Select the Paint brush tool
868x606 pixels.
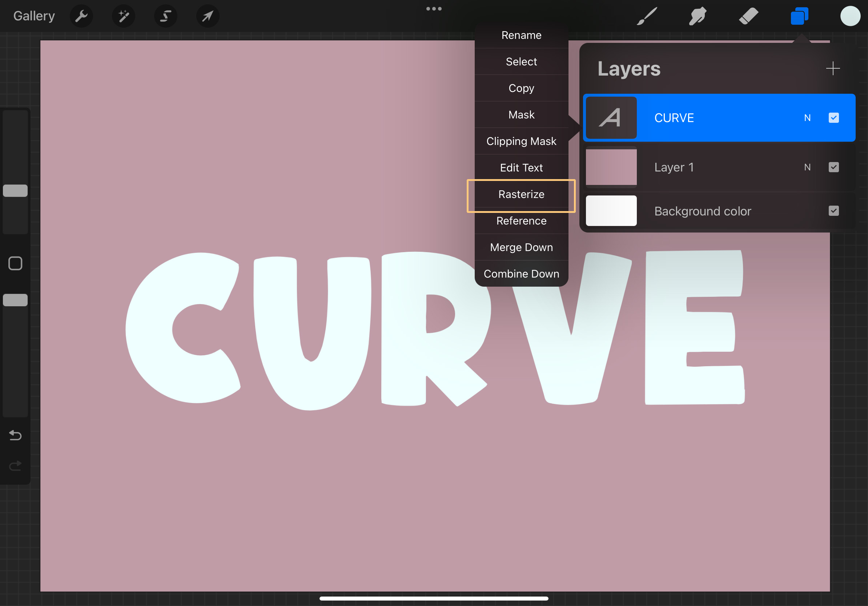pyautogui.click(x=647, y=16)
